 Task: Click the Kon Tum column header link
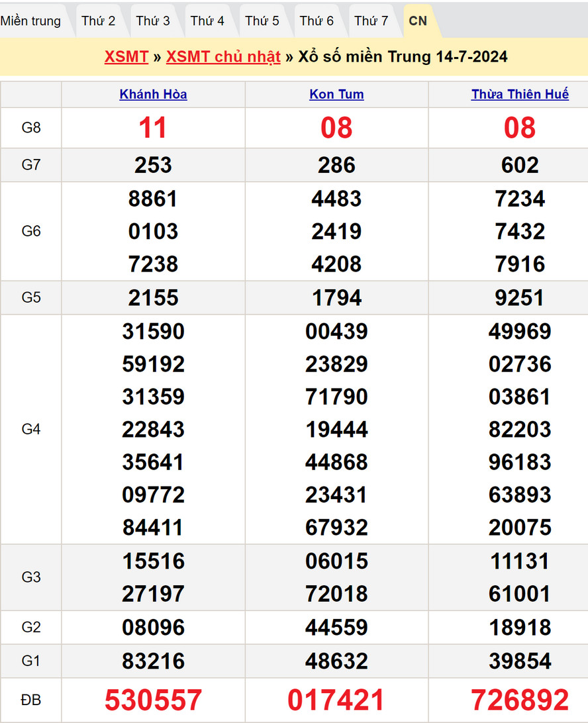pos(336,95)
